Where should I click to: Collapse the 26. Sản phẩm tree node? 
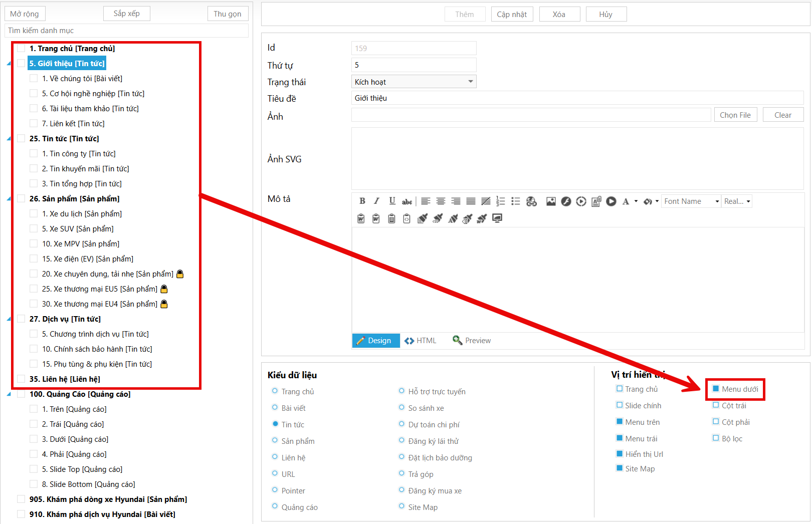tap(9, 199)
